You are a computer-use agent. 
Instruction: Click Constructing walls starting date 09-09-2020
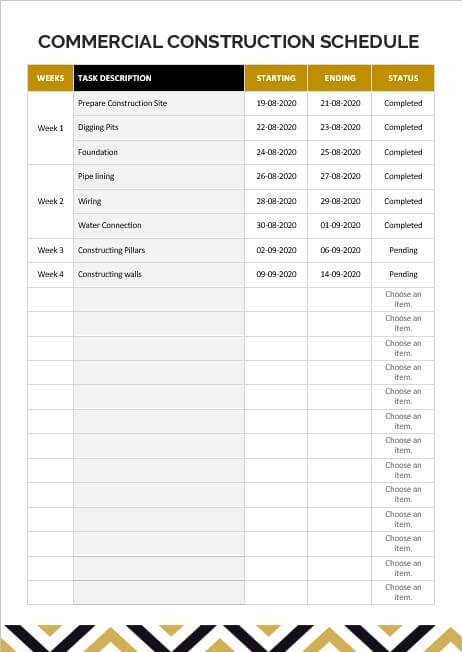pyautogui.click(x=276, y=274)
